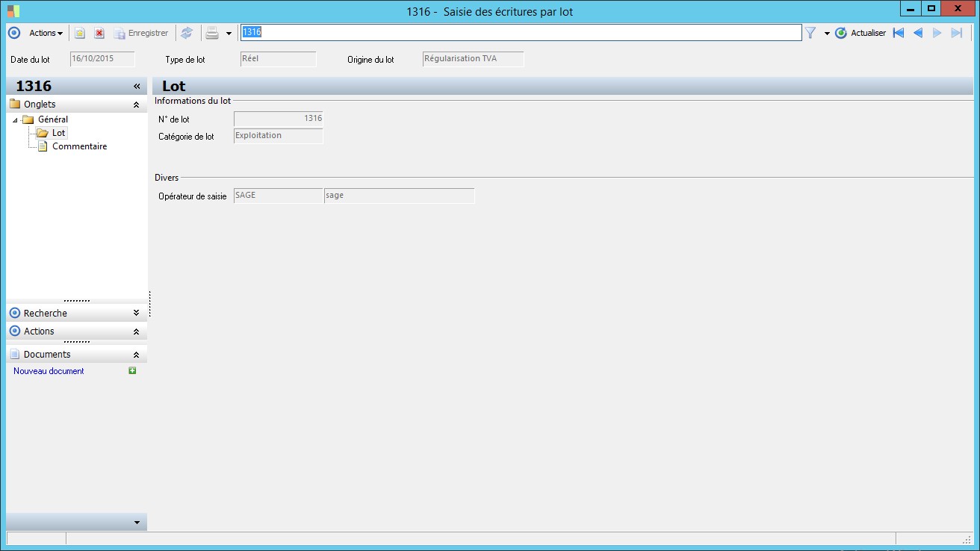
Task: Click the blue circle icon beside the Actions menu
Action: (14, 33)
